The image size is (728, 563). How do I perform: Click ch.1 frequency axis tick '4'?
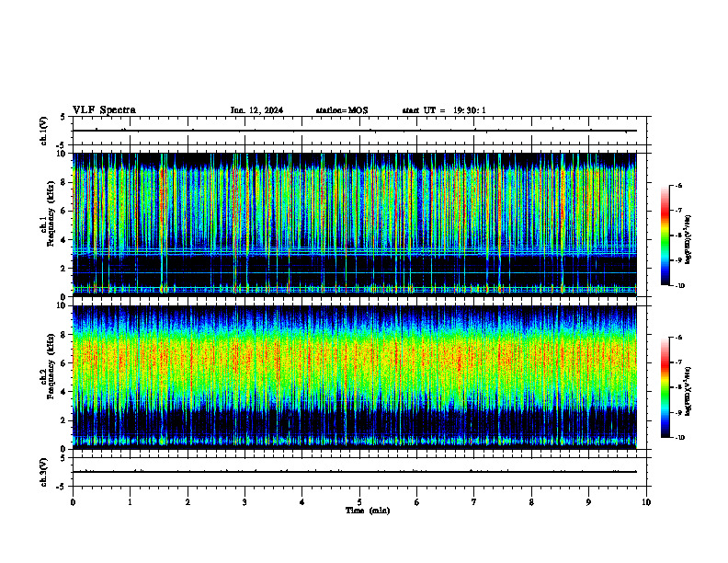tap(63, 240)
